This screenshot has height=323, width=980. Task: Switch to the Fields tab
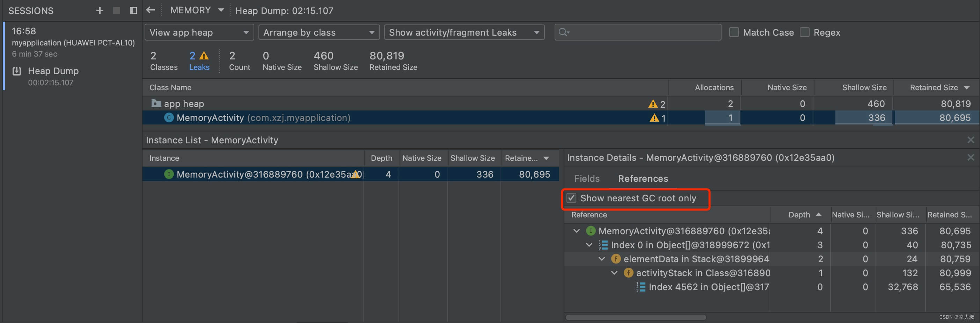pos(587,179)
